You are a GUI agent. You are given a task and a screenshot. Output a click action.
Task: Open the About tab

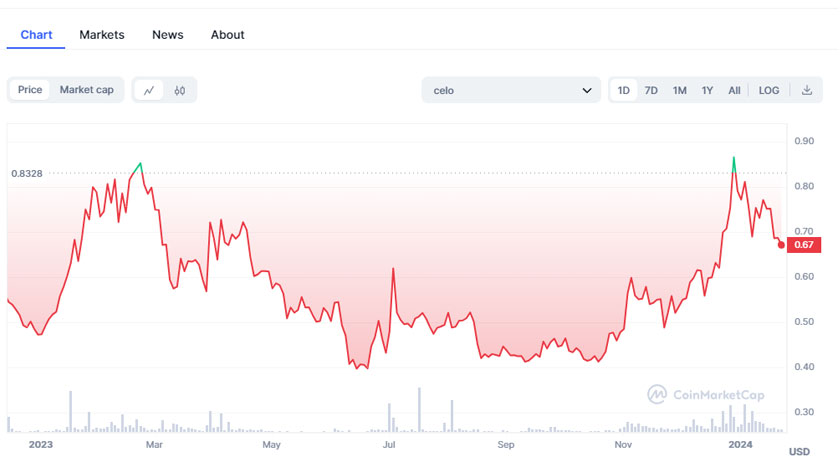228,35
